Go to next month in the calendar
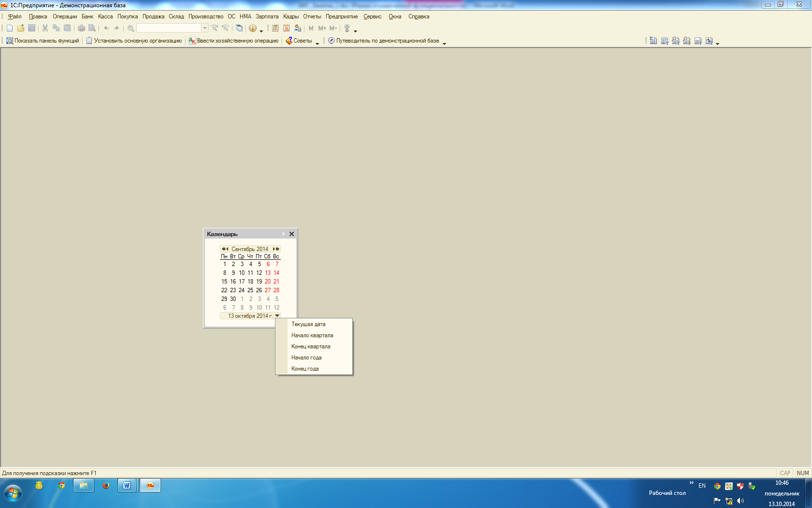This screenshot has height=508, width=812. [x=274, y=249]
